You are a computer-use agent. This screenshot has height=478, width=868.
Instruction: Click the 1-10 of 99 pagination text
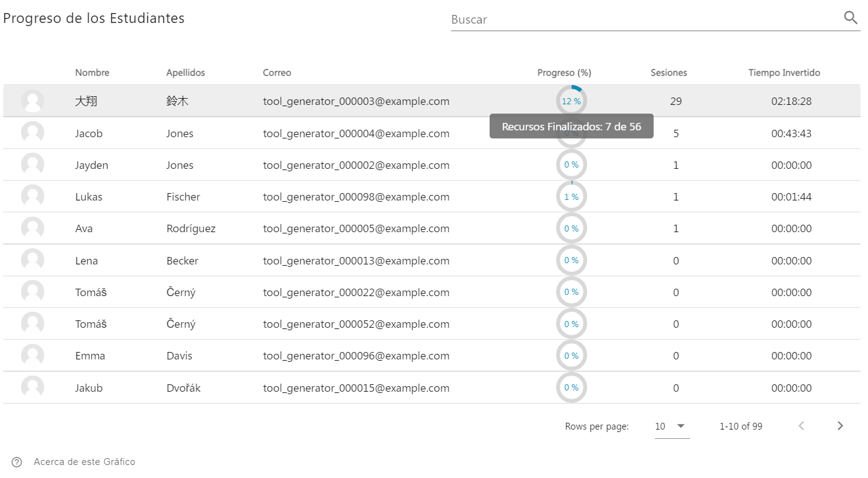[x=741, y=426]
